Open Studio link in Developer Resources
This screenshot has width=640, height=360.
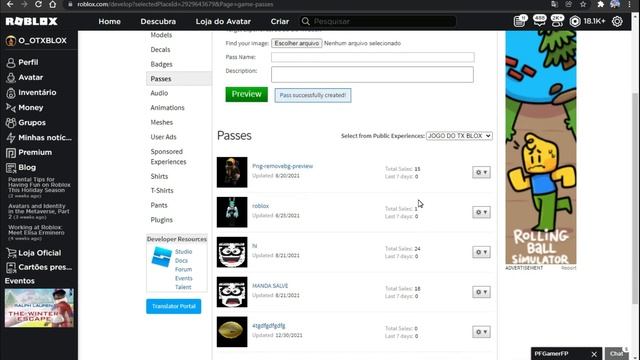coord(183,252)
